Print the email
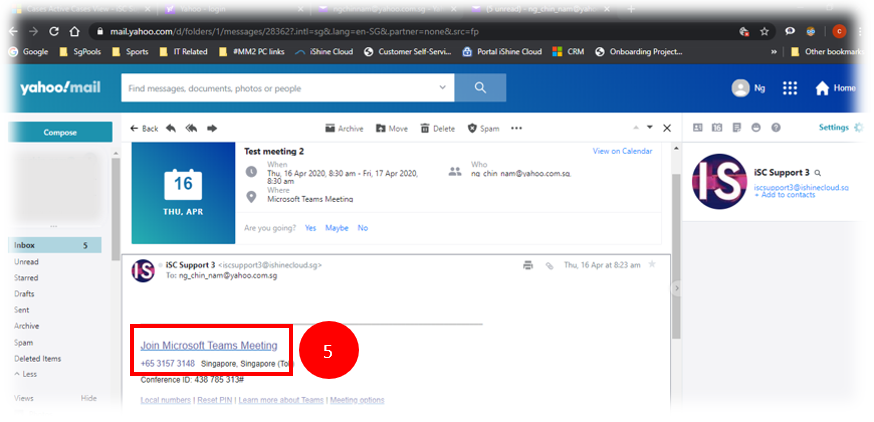The image size is (874, 422). click(x=528, y=265)
